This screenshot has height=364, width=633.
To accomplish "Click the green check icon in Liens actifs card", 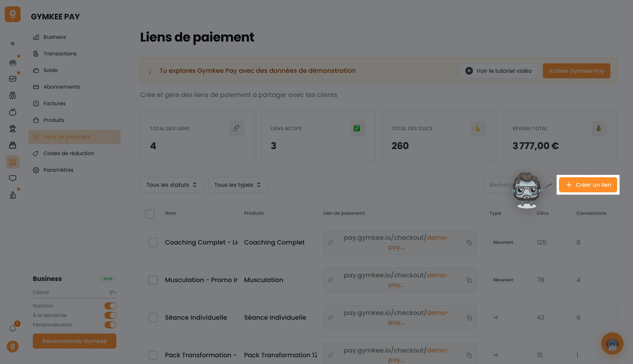I will [357, 128].
